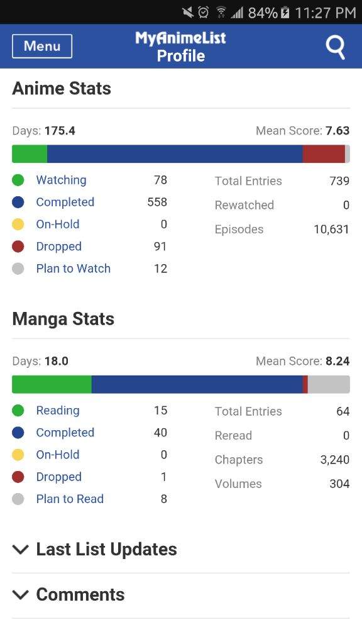Open the Plan to Watch link
The width and height of the screenshot is (362, 644).
pos(73,269)
